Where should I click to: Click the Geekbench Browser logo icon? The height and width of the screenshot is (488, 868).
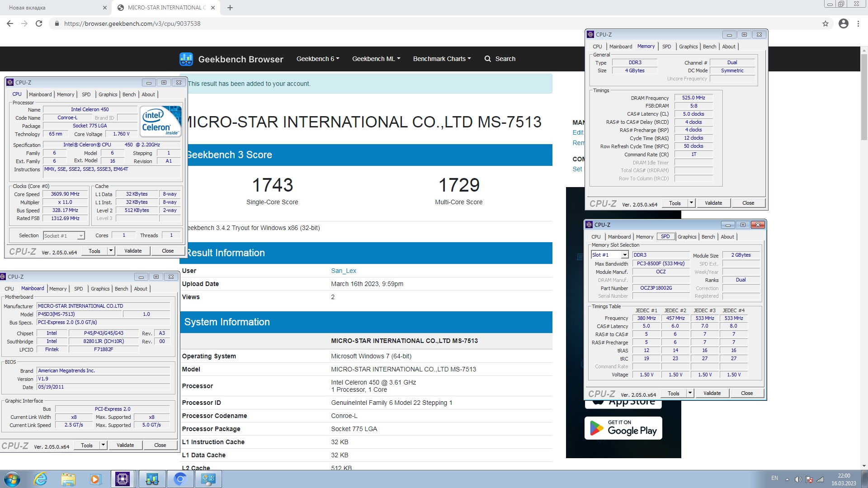[x=186, y=59]
